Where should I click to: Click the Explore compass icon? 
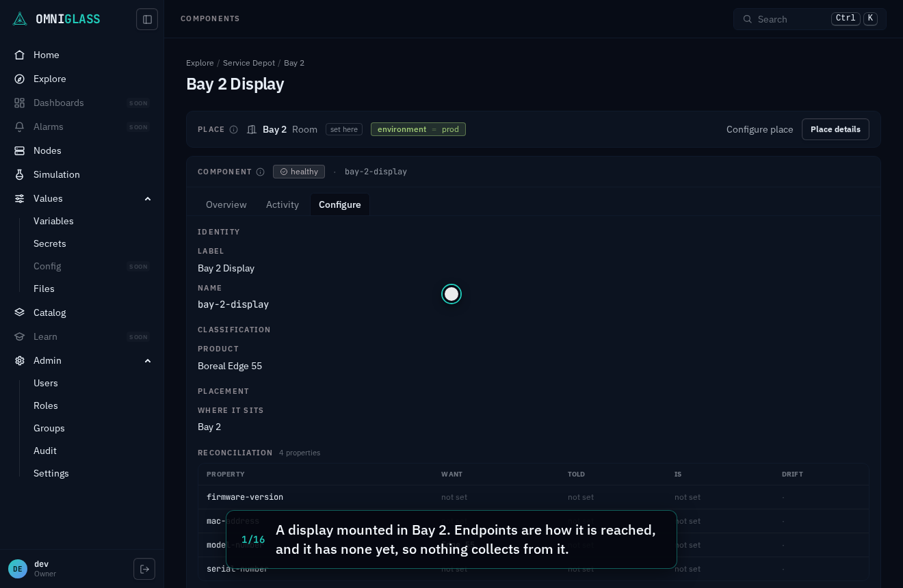(20, 79)
